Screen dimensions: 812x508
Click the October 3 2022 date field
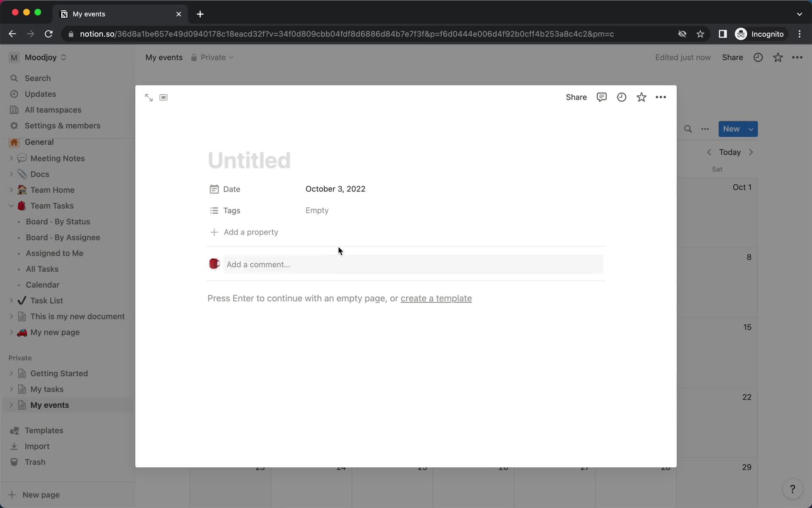[335, 189]
